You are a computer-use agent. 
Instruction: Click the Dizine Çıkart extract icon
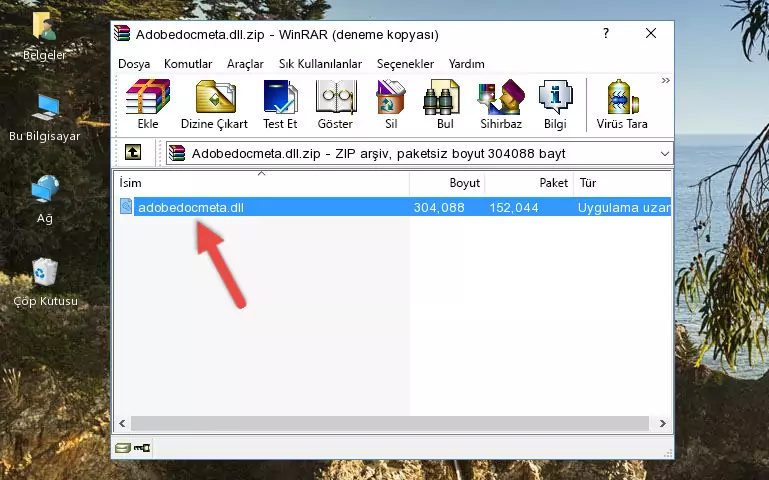(214, 104)
